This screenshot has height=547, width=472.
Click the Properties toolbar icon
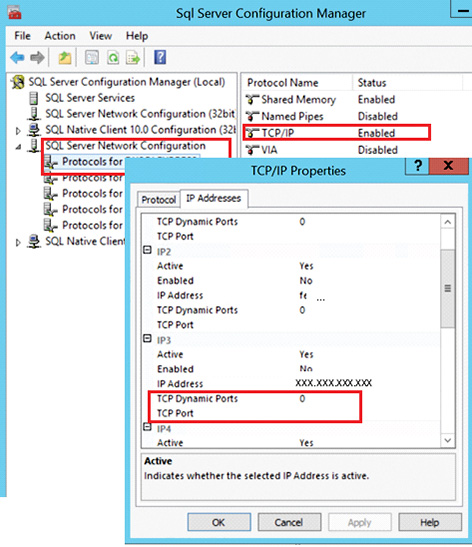point(92,58)
